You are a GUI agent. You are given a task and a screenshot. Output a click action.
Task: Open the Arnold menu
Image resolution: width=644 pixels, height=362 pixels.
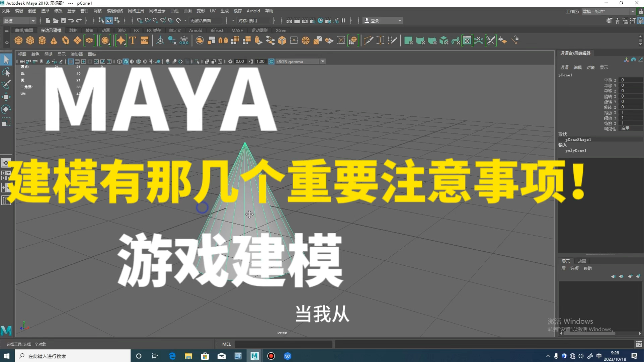click(253, 11)
